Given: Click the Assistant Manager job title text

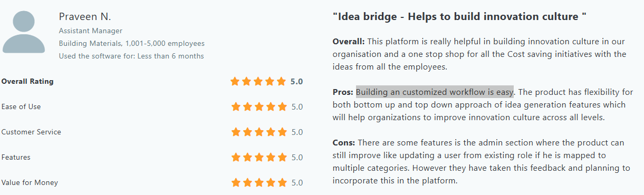Looking at the screenshot, I should tap(91, 31).
